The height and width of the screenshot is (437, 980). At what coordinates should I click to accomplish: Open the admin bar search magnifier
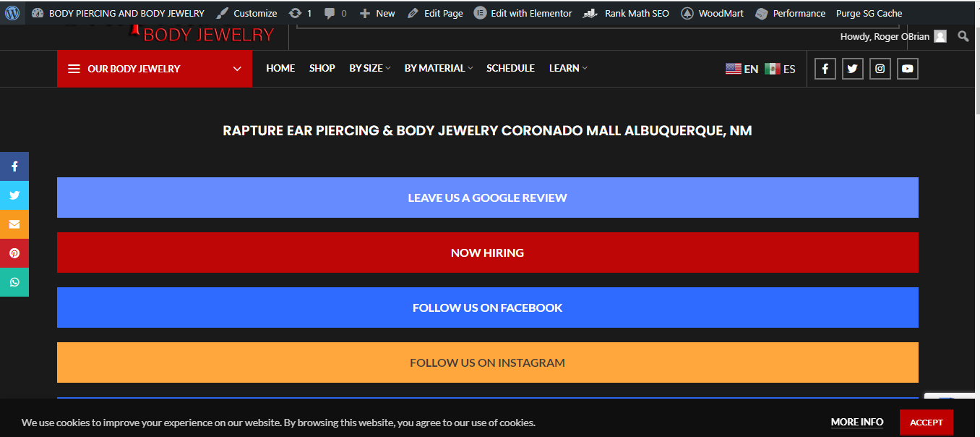963,36
